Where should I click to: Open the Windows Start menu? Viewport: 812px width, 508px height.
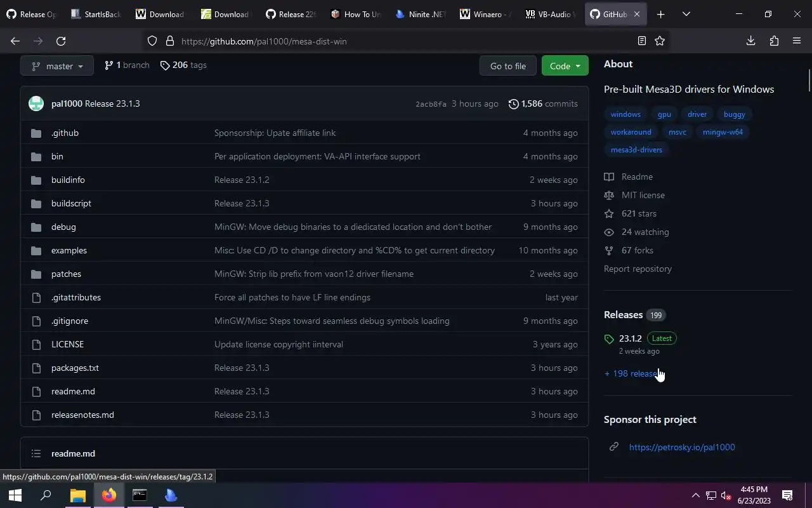15,495
